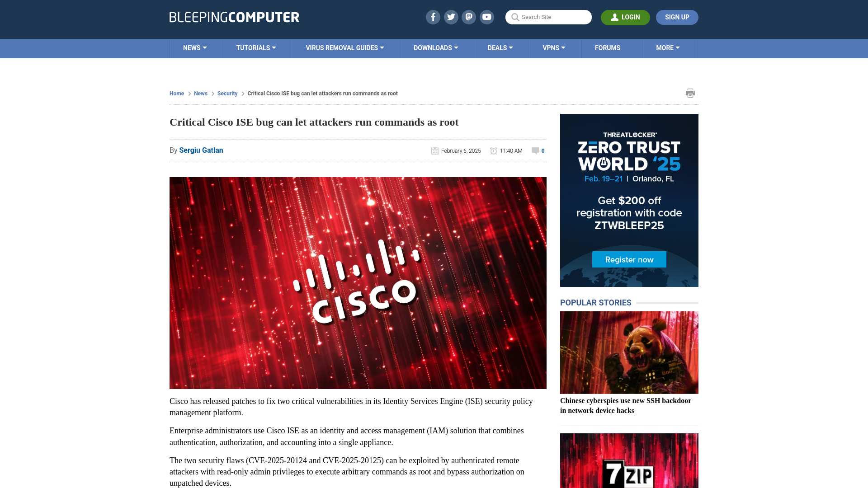Click the print article icon
This screenshot has height=488, width=868.
[690, 93]
